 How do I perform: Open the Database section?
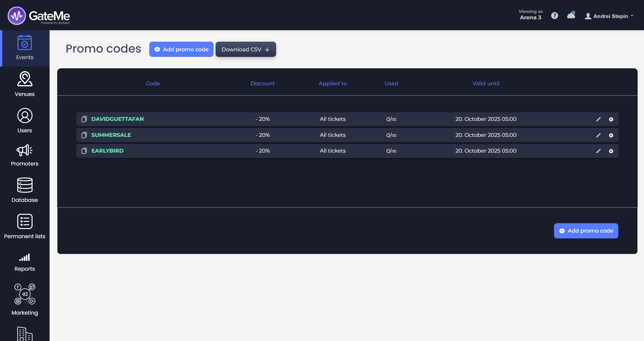pyautogui.click(x=25, y=190)
